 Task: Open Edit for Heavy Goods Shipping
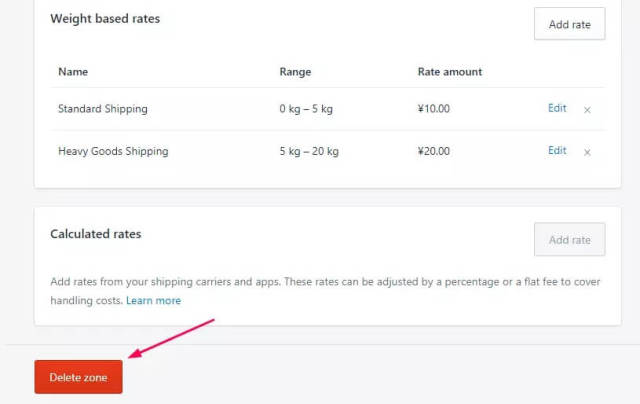(557, 151)
